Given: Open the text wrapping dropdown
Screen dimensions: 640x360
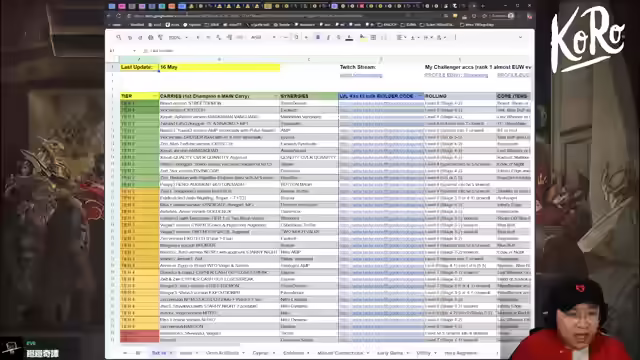Looking at the screenshot, I should pyautogui.click(x=427, y=38).
